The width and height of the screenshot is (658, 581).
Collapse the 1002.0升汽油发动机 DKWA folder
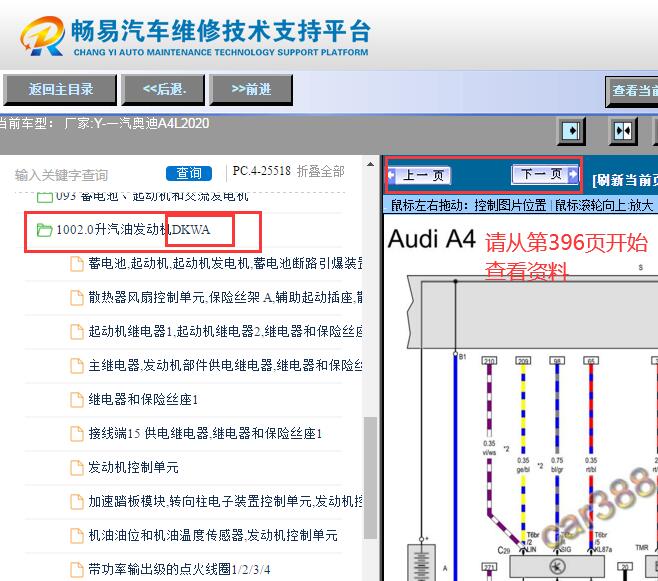click(x=44, y=230)
